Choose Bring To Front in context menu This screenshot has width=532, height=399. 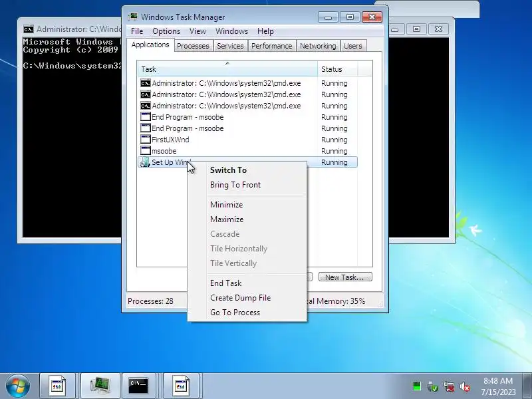tap(235, 185)
